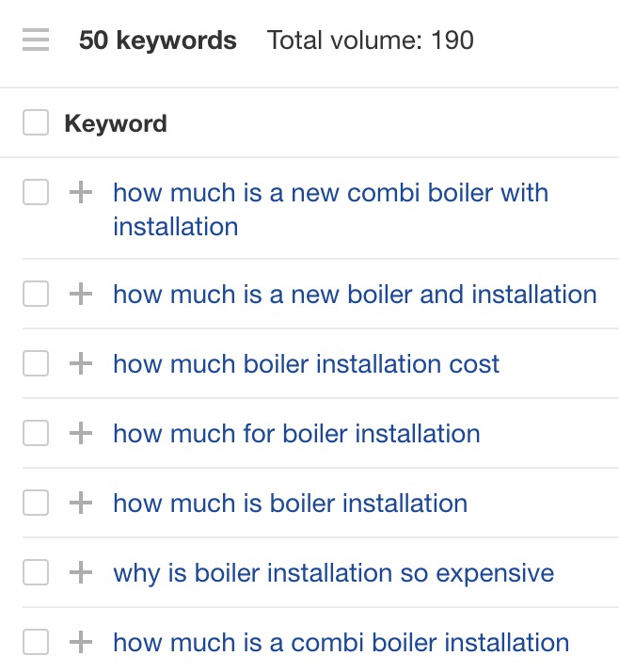The height and width of the screenshot is (672, 619).
Task: Check the box for "how much is a new combi boiler with installation"
Action: point(36,193)
